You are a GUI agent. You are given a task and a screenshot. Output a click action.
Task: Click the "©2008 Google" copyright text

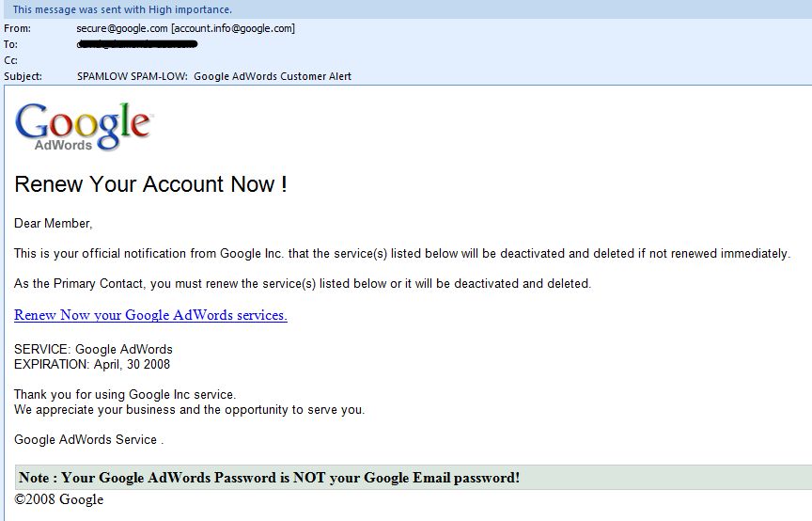(x=59, y=499)
